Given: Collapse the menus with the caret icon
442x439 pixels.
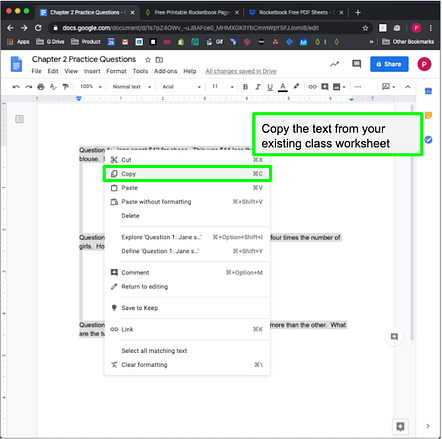Looking at the screenshot, I should pyautogui.click(x=407, y=87).
